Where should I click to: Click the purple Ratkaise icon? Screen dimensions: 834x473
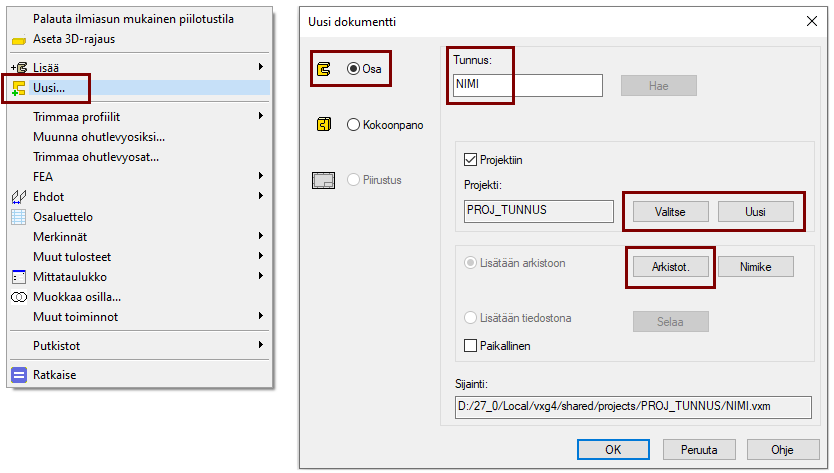(19, 375)
